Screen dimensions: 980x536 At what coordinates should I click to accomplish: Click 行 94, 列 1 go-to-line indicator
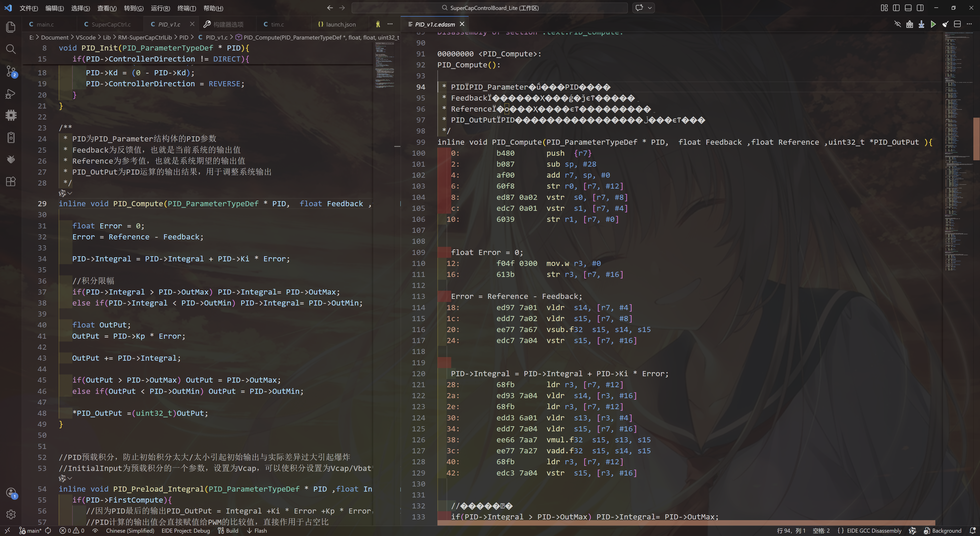[791, 531]
